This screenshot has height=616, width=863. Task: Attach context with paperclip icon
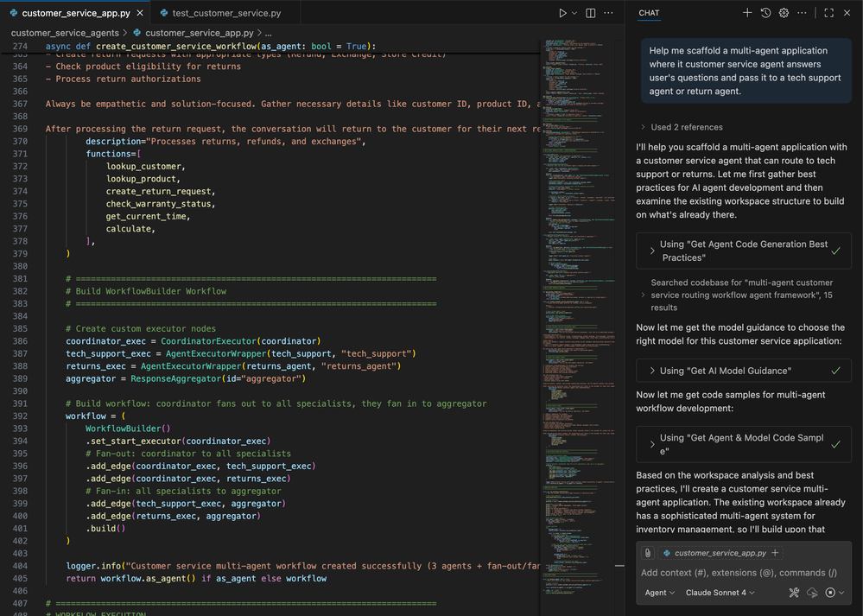pos(648,553)
